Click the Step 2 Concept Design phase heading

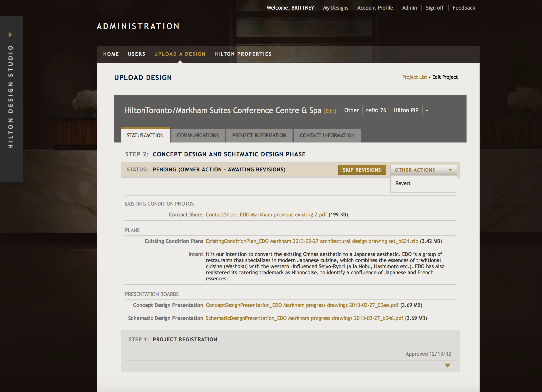(x=215, y=154)
